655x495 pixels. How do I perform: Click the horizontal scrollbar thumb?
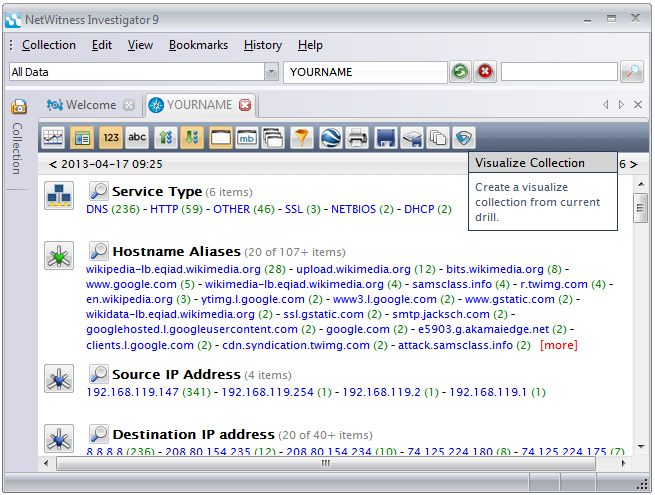pos(326,463)
